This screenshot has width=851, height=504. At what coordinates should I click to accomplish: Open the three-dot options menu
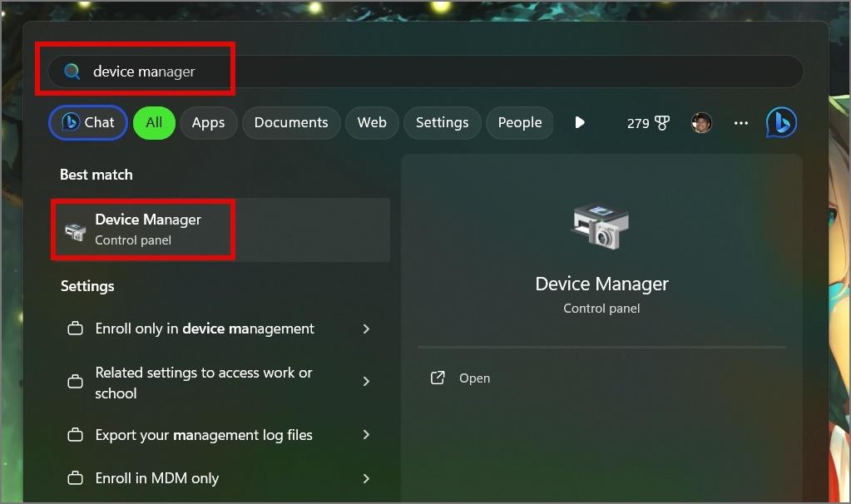point(741,123)
